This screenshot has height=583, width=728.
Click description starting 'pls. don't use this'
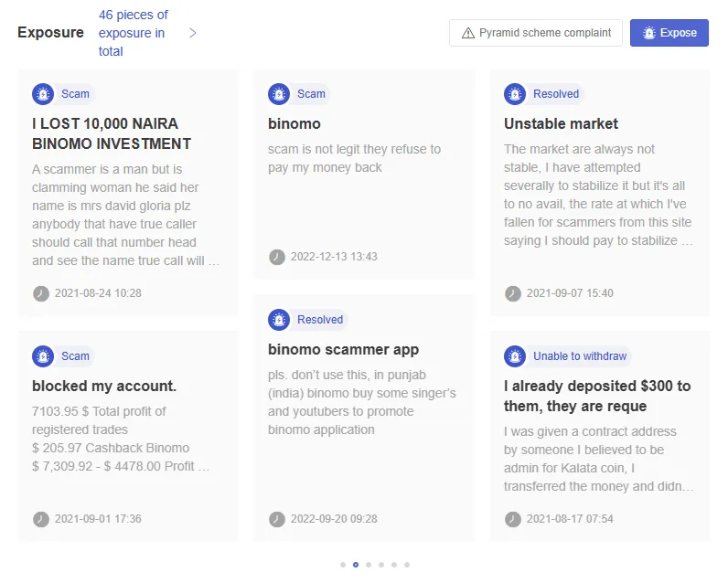(x=361, y=403)
